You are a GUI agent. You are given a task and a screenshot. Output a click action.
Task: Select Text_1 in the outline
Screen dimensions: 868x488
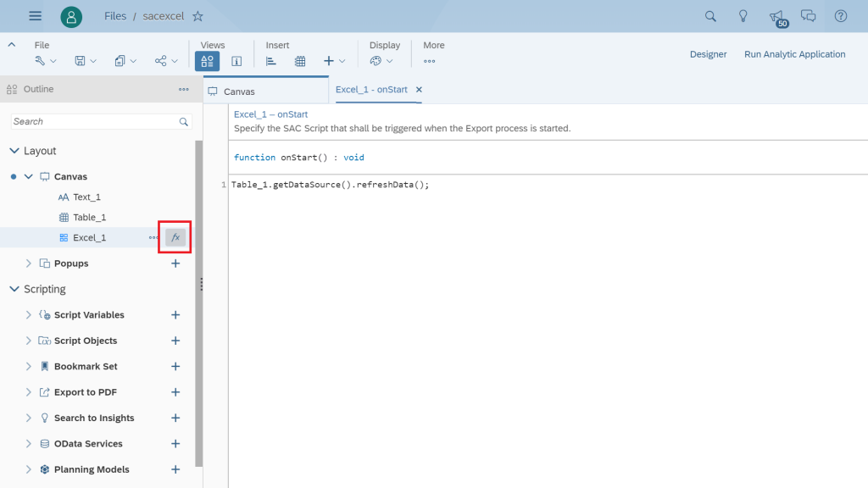pos(87,197)
